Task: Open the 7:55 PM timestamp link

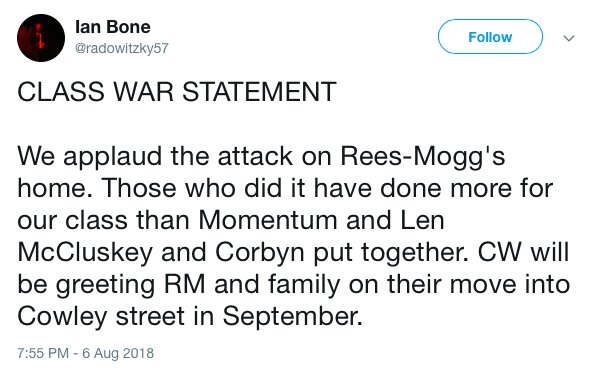Action: pos(43,353)
